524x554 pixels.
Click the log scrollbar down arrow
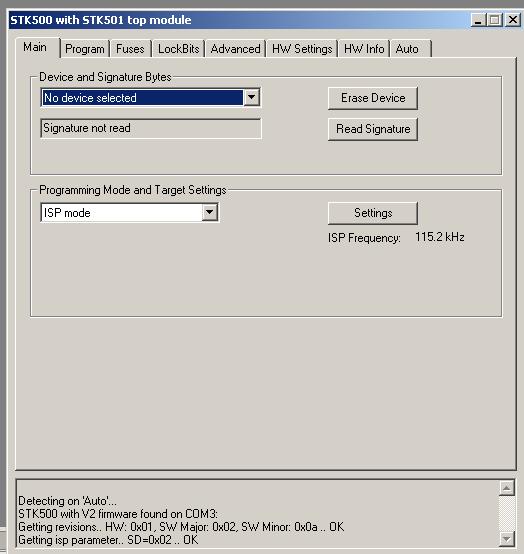coord(506,539)
